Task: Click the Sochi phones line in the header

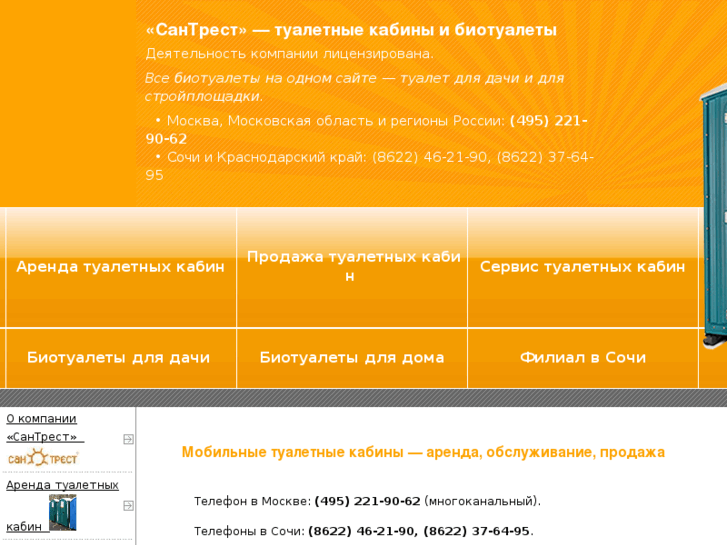Action: tap(370, 166)
